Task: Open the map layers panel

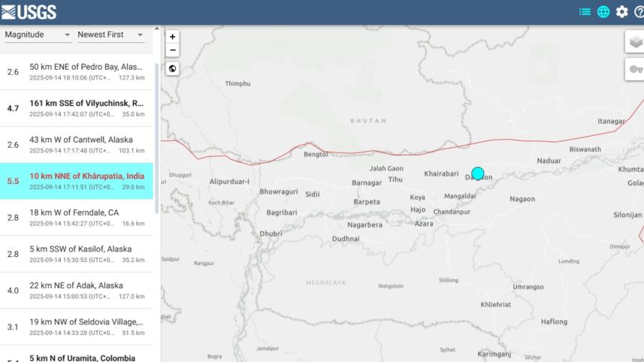Action: click(636, 42)
